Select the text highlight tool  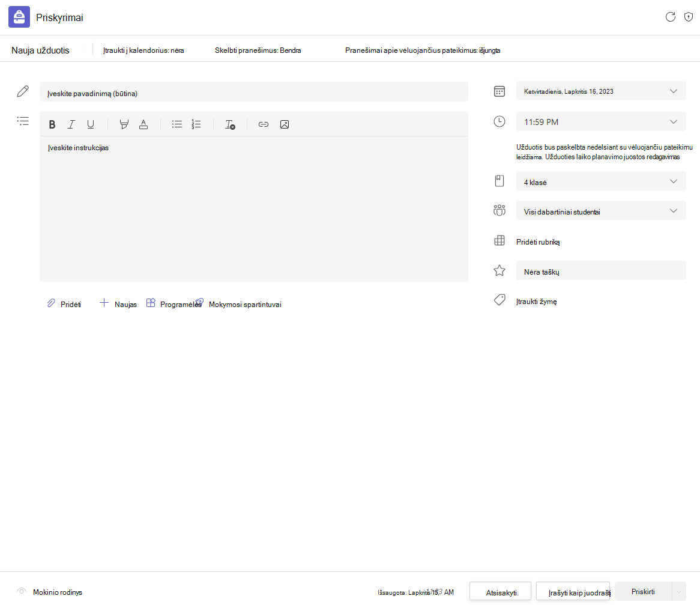click(x=124, y=124)
